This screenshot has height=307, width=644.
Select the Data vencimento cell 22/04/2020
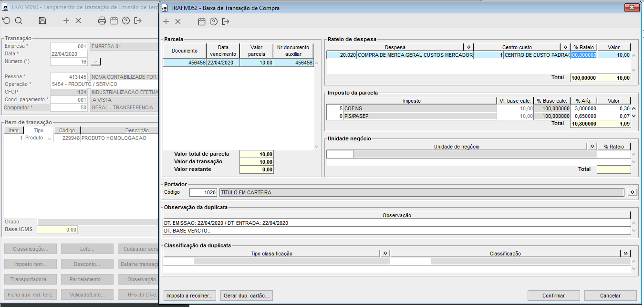[x=223, y=63]
